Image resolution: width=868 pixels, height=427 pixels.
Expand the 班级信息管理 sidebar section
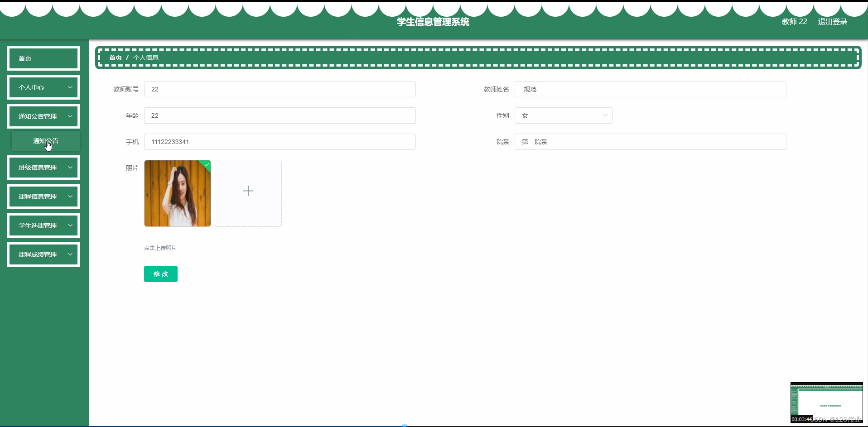click(x=43, y=167)
